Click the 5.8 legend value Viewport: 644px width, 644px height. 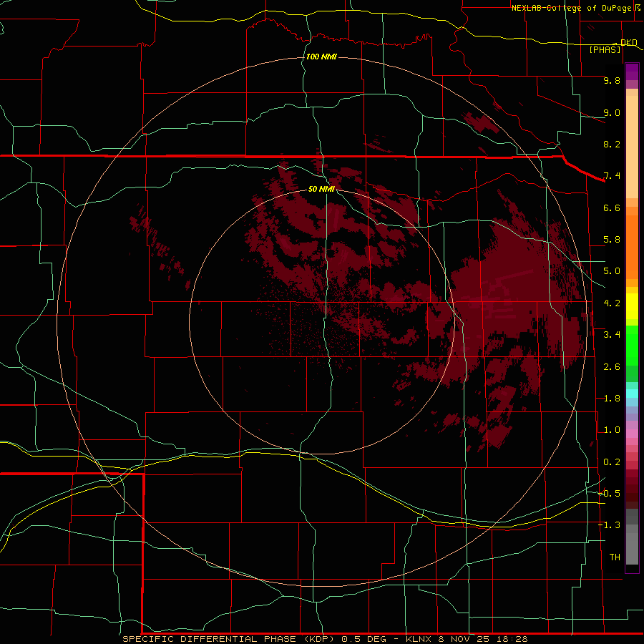612,240
